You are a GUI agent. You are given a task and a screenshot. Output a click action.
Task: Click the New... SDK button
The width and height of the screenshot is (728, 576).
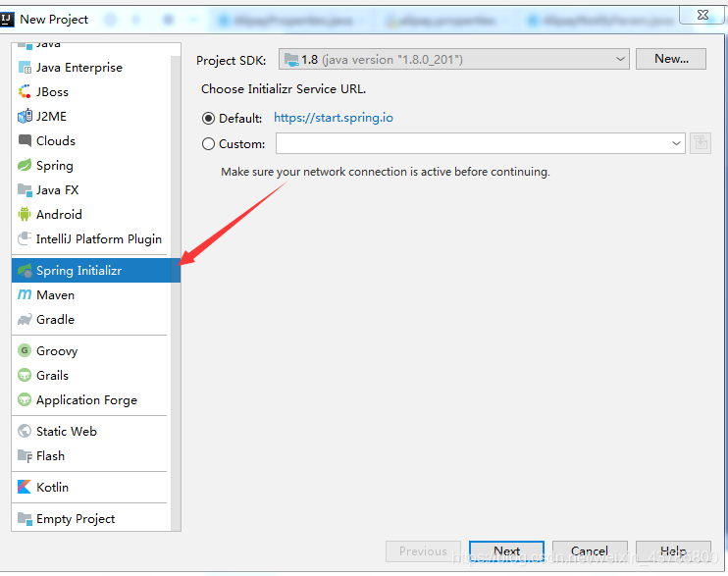pyautogui.click(x=671, y=59)
